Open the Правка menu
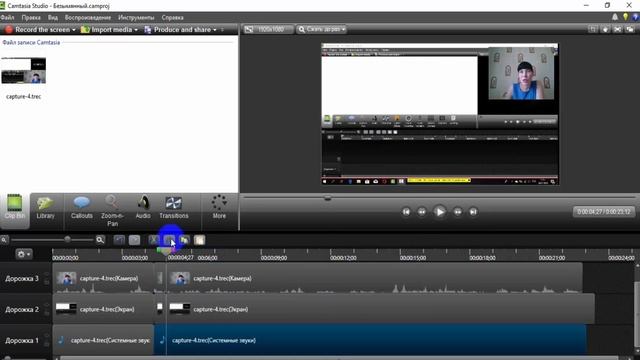 pos(31,18)
